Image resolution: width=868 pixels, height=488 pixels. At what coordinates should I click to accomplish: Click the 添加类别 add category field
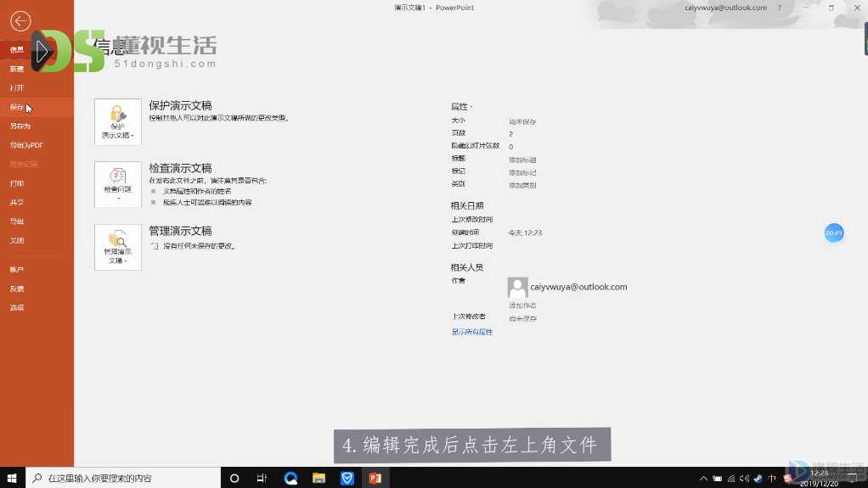pyautogui.click(x=522, y=185)
